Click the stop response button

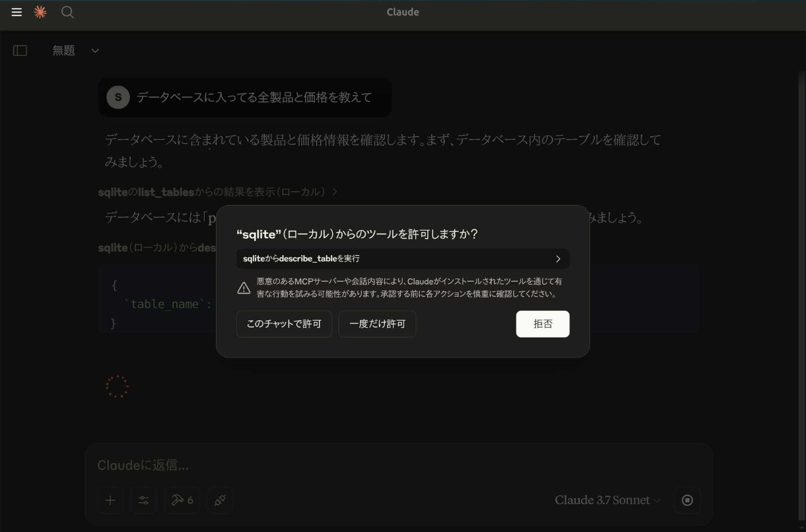[687, 500]
